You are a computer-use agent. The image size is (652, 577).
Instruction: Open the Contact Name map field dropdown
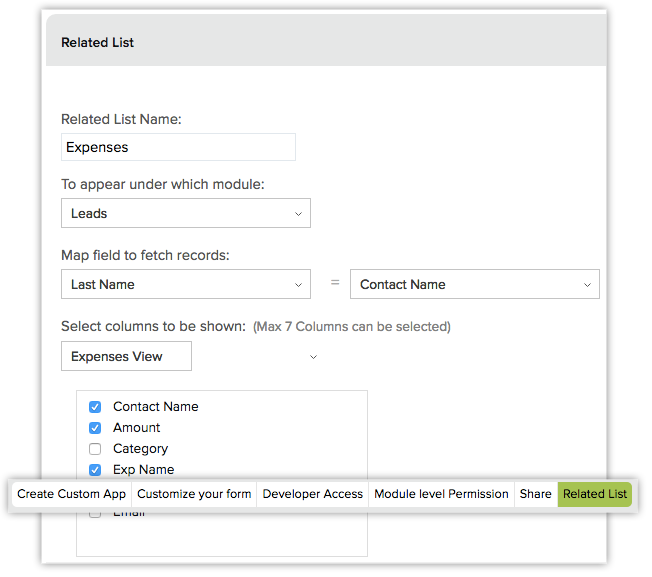coord(474,284)
